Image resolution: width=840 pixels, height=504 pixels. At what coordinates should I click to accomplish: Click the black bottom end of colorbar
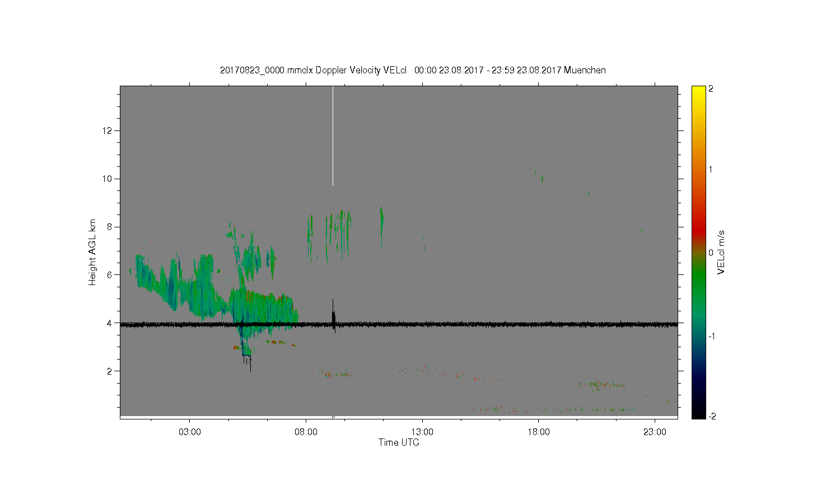tap(698, 413)
